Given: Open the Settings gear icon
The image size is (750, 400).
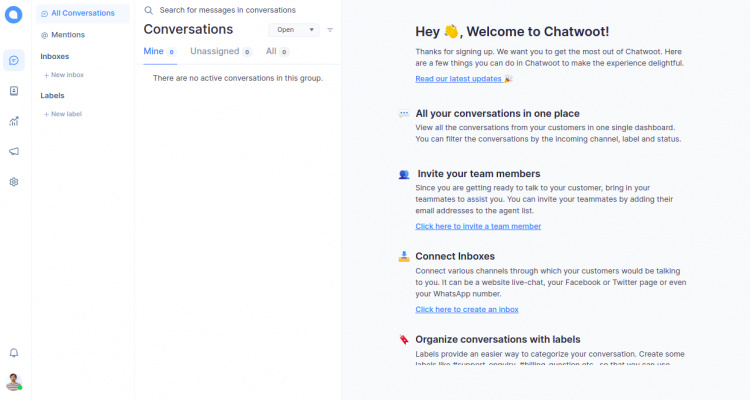Looking at the screenshot, I should tap(14, 182).
